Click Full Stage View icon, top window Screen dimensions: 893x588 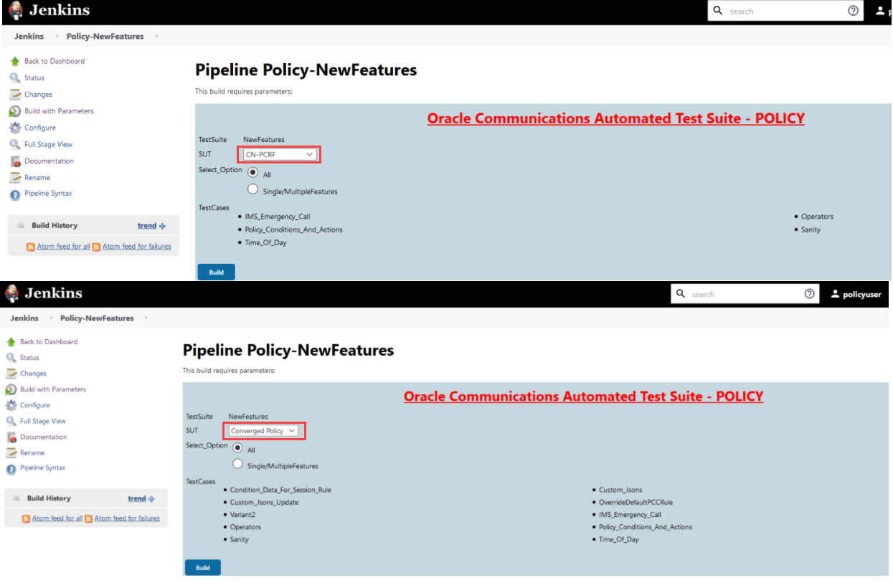click(x=15, y=144)
